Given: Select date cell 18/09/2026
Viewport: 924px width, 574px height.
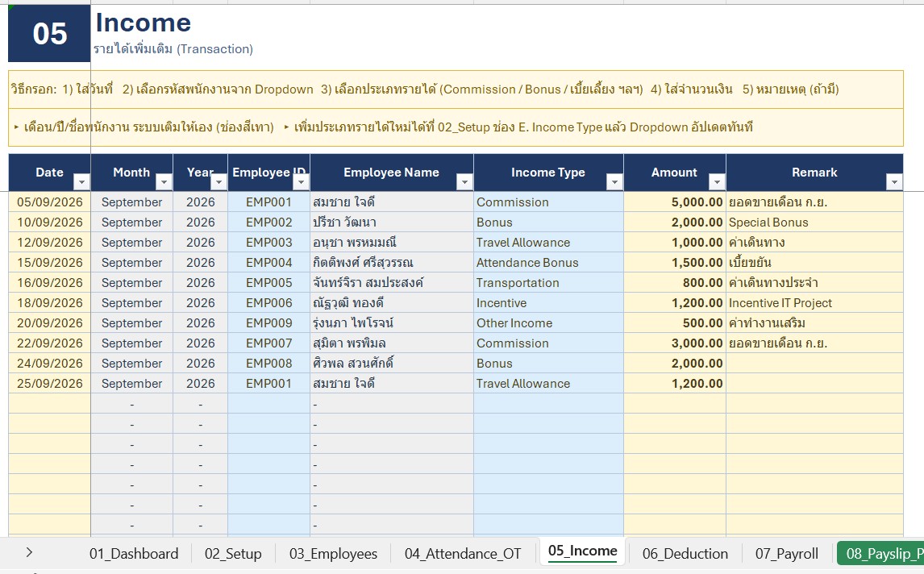Looking at the screenshot, I should [49, 303].
